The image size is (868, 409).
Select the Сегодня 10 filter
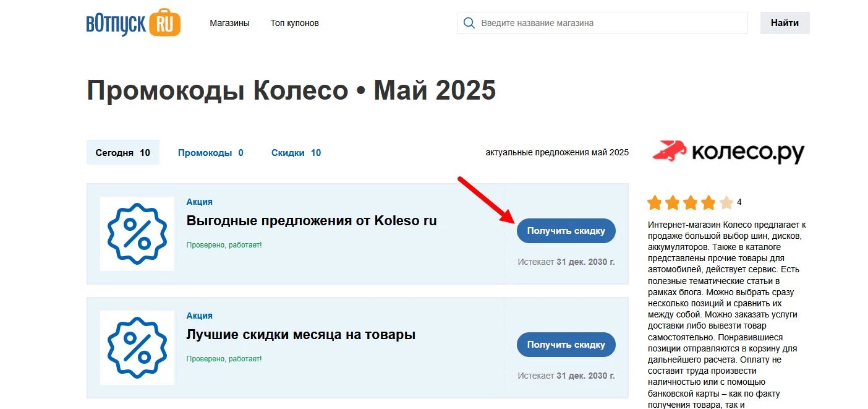coord(122,152)
